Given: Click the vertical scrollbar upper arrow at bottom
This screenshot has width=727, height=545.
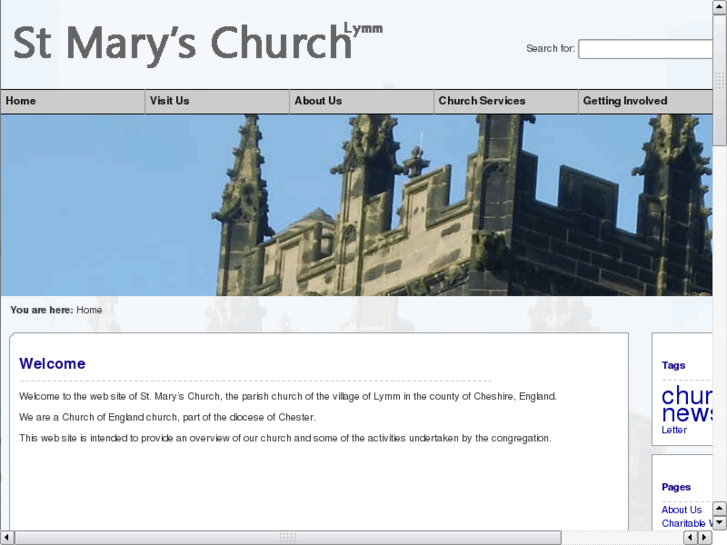Looking at the screenshot, I should point(720,508).
